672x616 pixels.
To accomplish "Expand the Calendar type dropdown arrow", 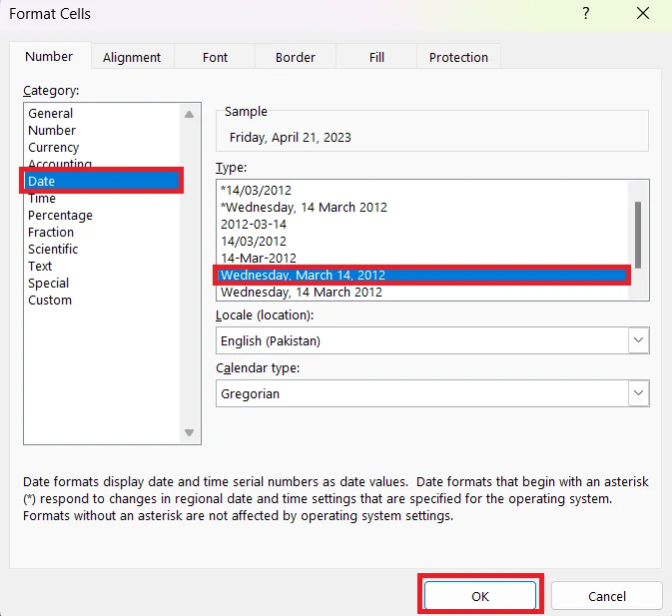I will (x=639, y=392).
